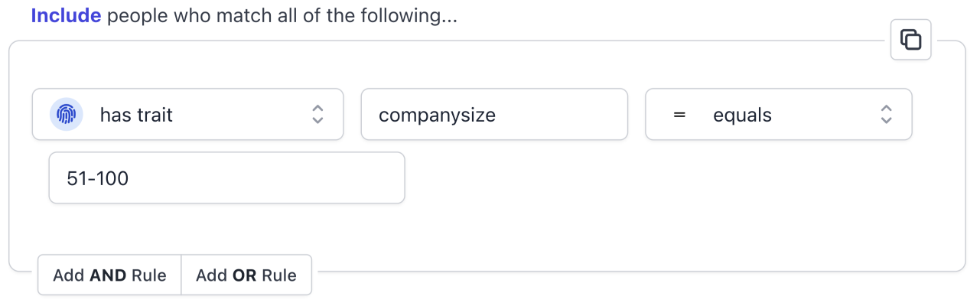Focus the companysize trait name field
Screen dimensions: 980x306
[494, 115]
